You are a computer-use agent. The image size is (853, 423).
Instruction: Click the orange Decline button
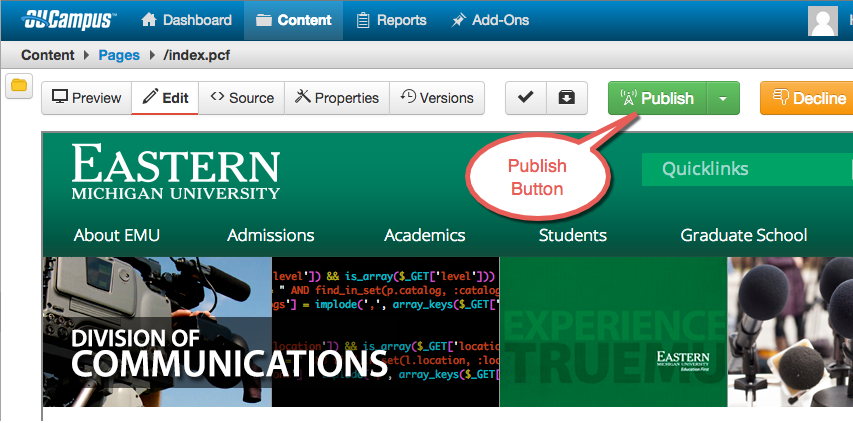click(806, 98)
